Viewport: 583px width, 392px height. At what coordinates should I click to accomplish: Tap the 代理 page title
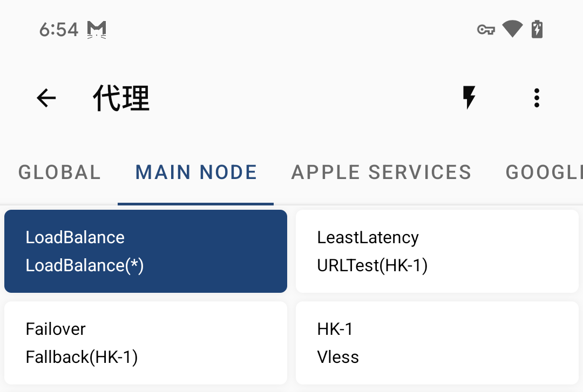(121, 98)
